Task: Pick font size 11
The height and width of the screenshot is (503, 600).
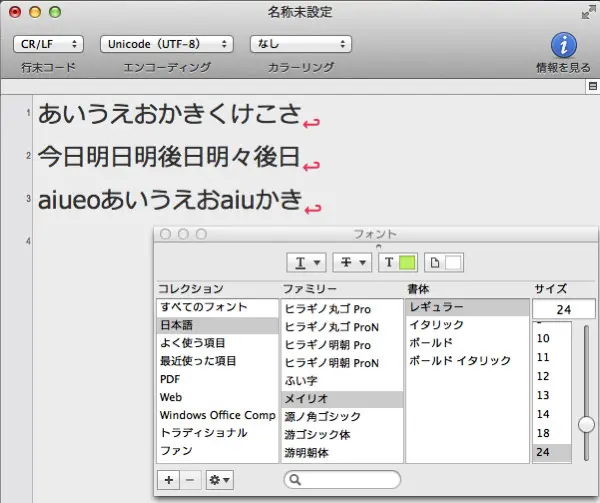Action: tap(552, 357)
